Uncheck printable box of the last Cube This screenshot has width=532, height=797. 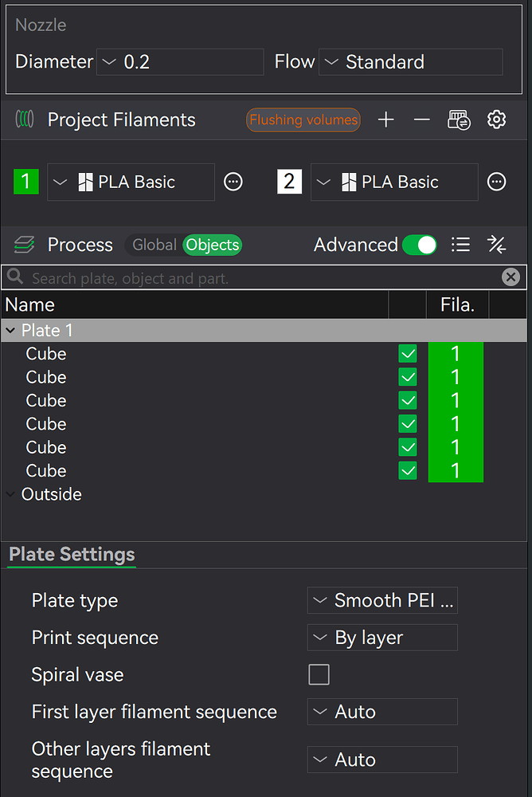(x=408, y=471)
